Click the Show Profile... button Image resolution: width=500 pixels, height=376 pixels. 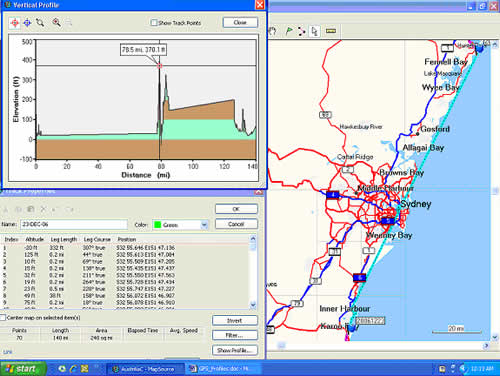[x=235, y=350]
